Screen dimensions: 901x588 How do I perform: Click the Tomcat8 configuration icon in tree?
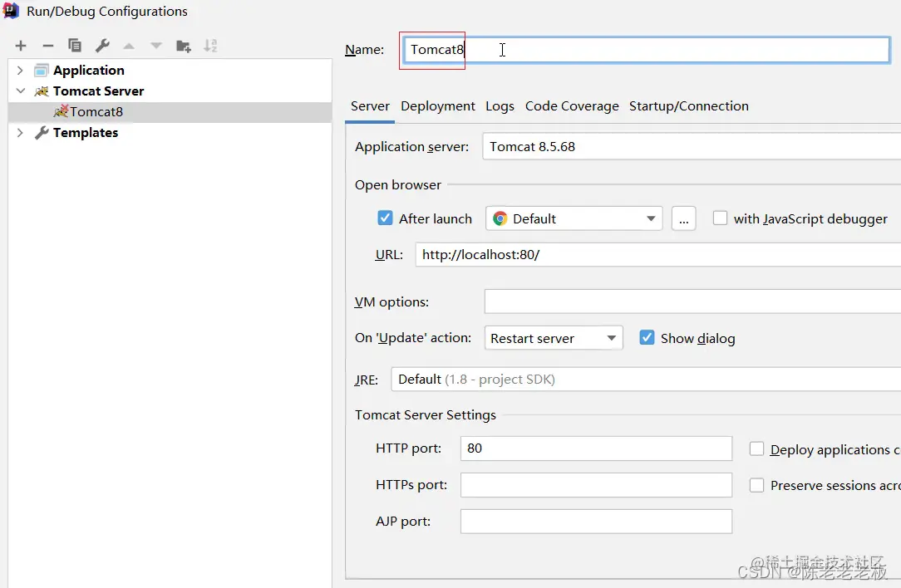point(61,110)
